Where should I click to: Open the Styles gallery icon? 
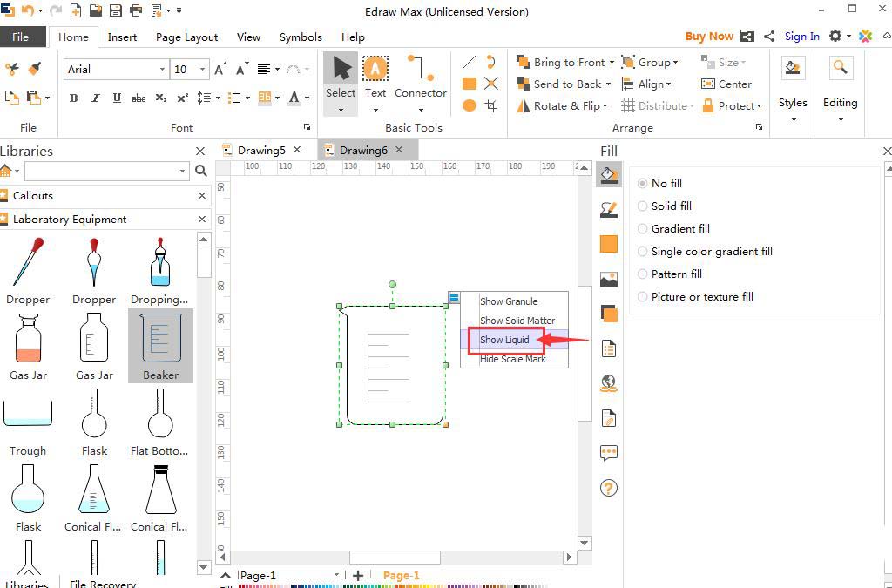click(792, 70)
